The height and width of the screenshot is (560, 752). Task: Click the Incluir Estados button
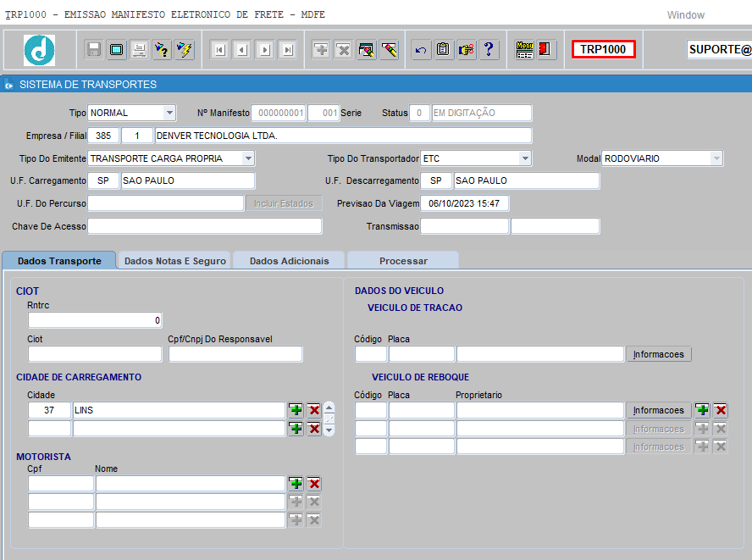pos(284,203)
